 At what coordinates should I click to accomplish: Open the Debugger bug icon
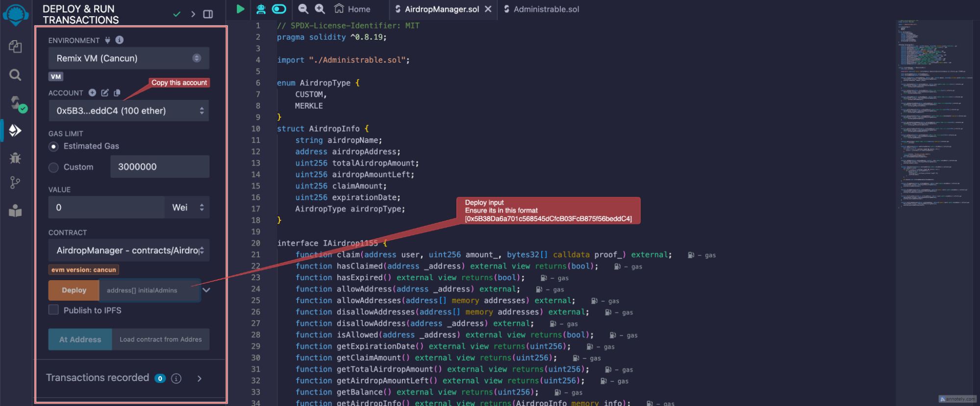(x=15, y=158)
